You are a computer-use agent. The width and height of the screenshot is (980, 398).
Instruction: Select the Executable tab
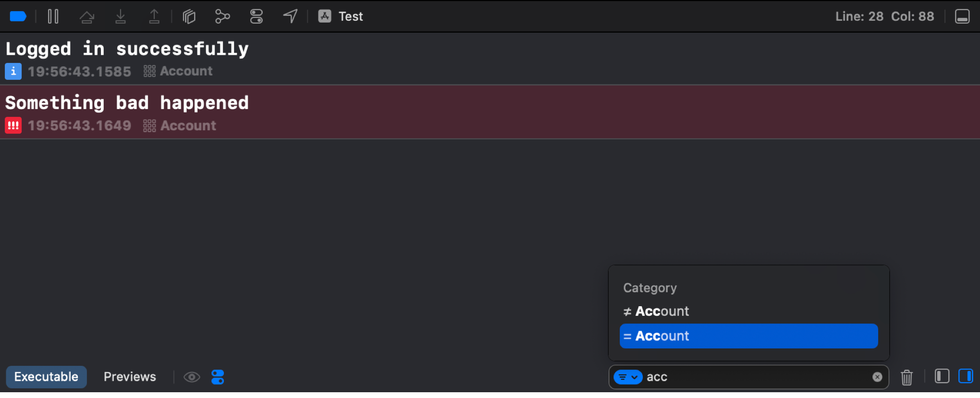(x=46, y=377)
